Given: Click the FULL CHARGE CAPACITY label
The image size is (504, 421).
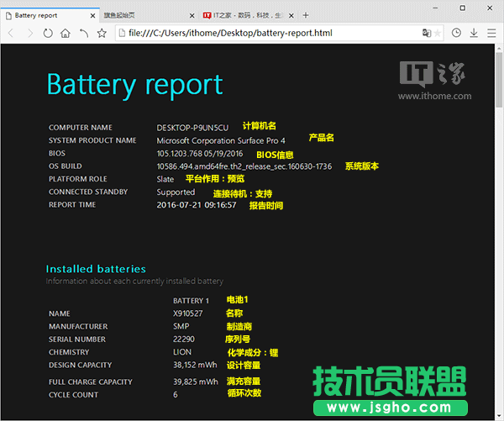Looking at the screenshot, I should pyautogui.click(x=91, y=382).
